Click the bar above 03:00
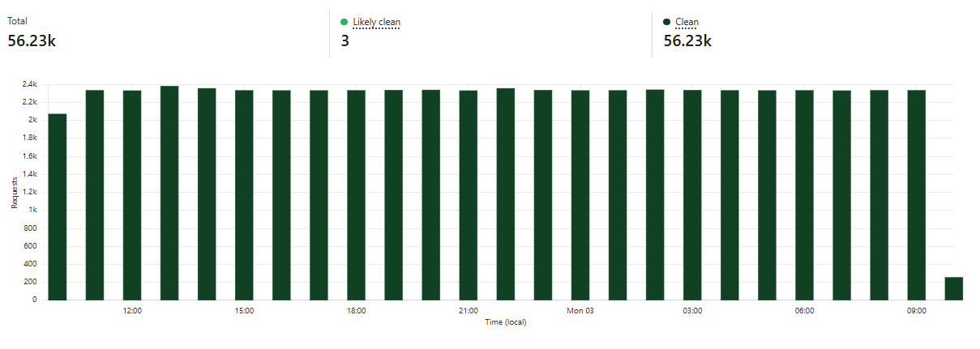The image size is (980, 349). tap(692, 194)
